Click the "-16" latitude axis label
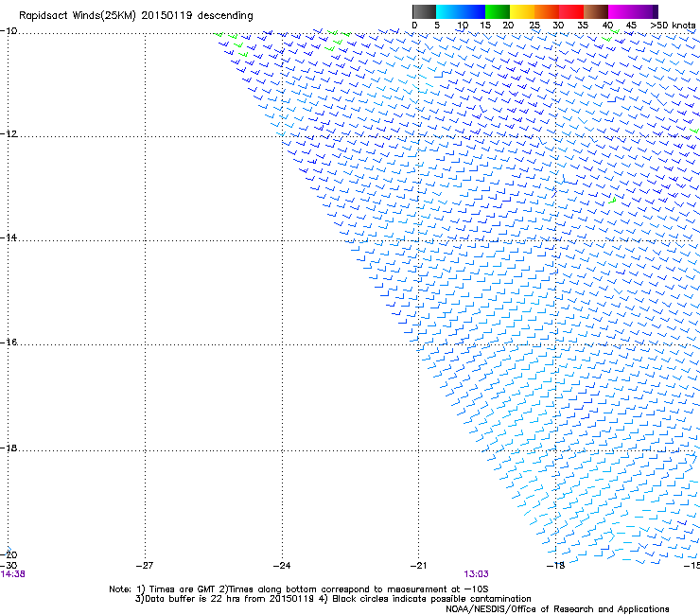Viewport: 700px width, 615px height. [9, 343]
